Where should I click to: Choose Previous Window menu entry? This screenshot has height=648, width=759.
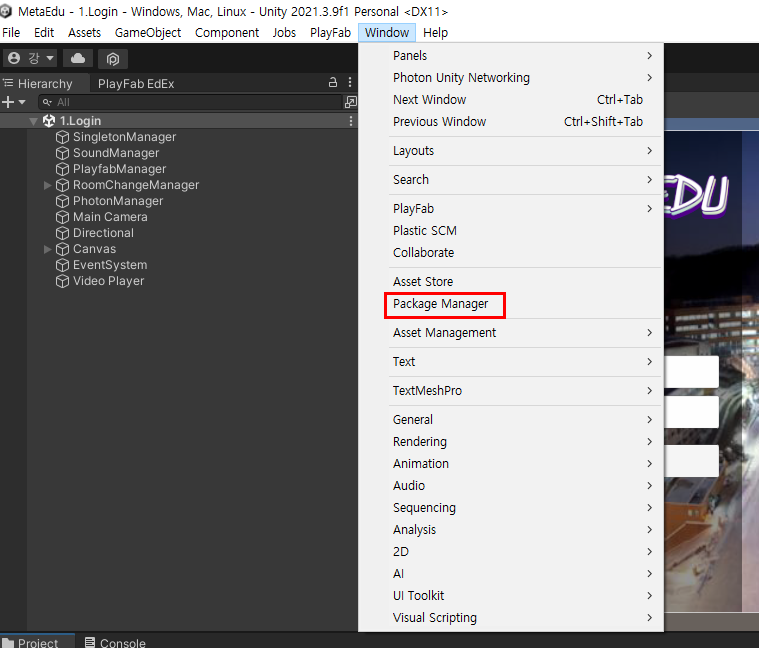pos(511,121)
